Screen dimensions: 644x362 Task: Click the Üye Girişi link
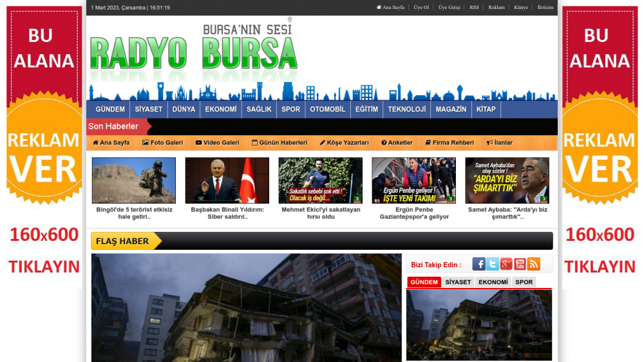[x=449, y=8]
